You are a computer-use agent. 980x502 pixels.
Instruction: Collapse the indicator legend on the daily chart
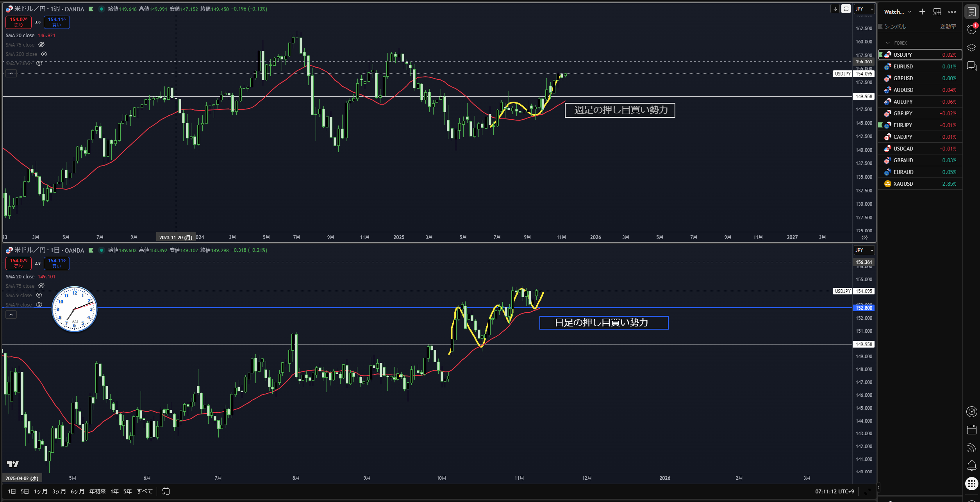(11, 315)
